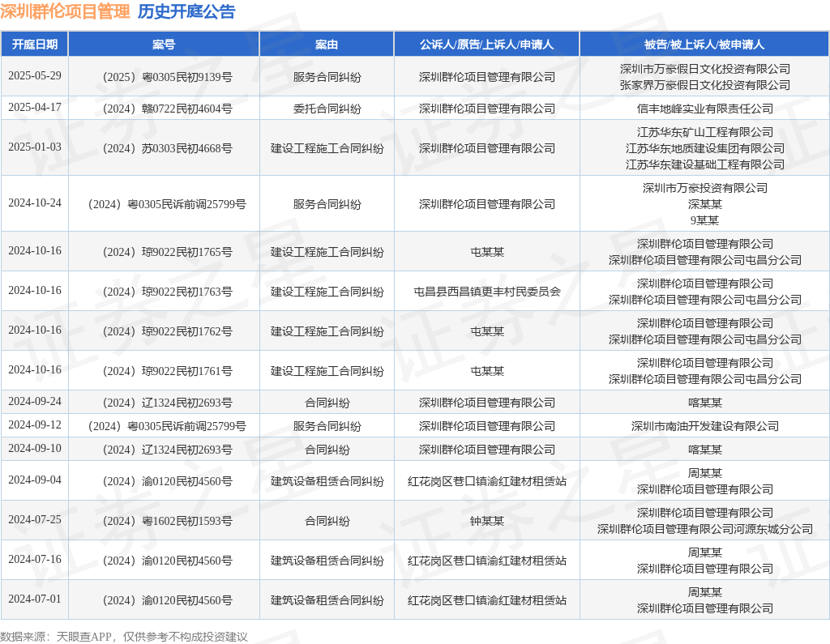Click the date 2024-09-12
The image size is (830, 644).
pos(35,425)
